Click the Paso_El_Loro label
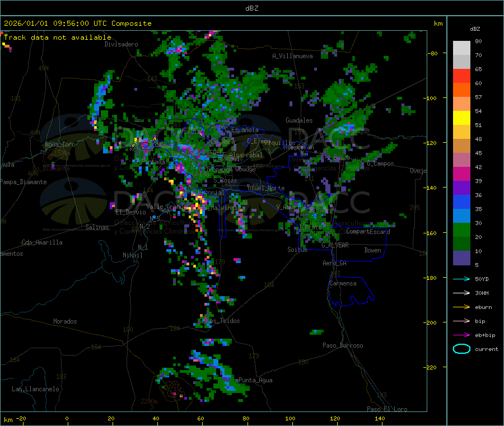The width and height of the screenshot is (504, 426). 388,409
